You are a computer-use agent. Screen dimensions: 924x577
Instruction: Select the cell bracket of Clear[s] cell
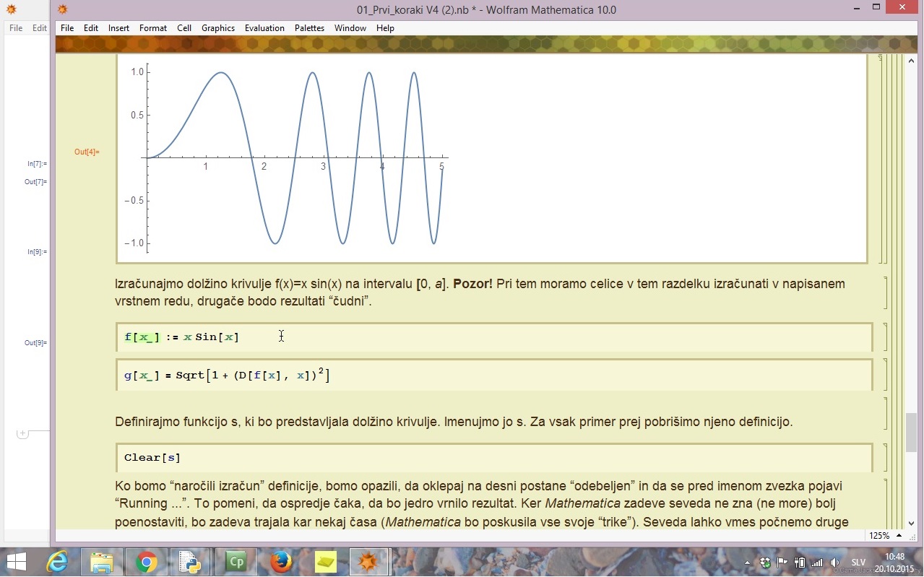coord(886,458)
